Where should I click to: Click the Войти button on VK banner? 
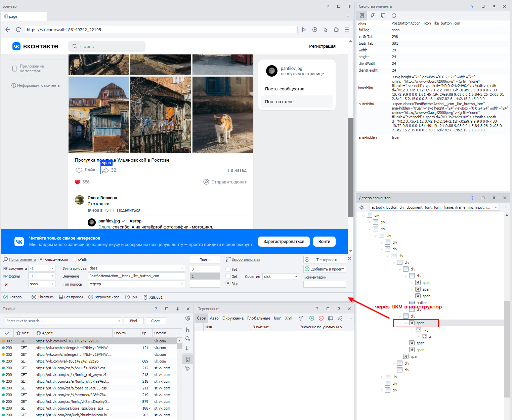(x=324, y=242)
